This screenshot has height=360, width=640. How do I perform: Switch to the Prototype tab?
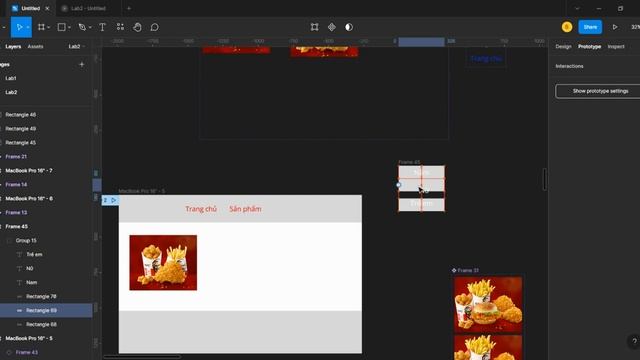click(x=589, y=47)
